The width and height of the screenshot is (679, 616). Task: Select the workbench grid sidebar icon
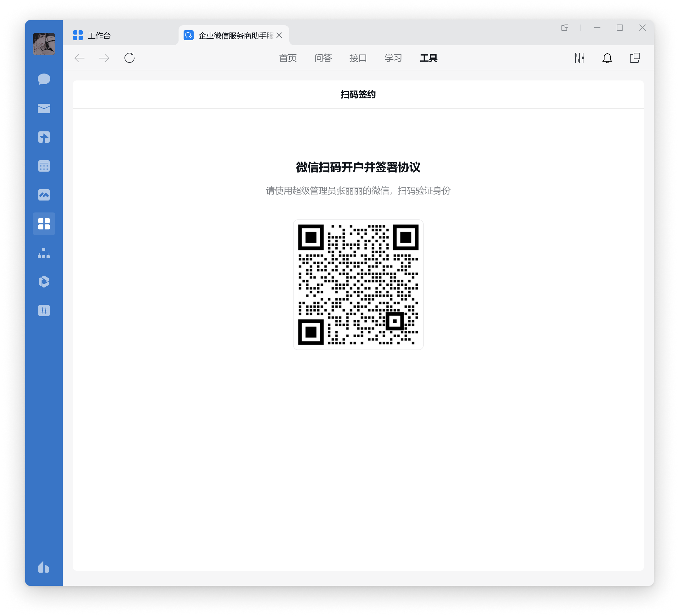44,224
